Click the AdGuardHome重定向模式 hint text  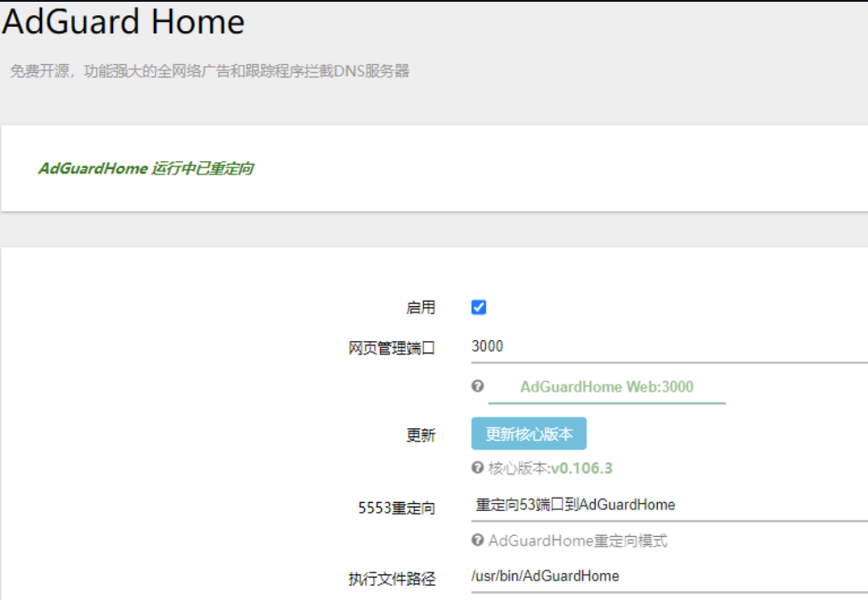click(x=578, y=540)
